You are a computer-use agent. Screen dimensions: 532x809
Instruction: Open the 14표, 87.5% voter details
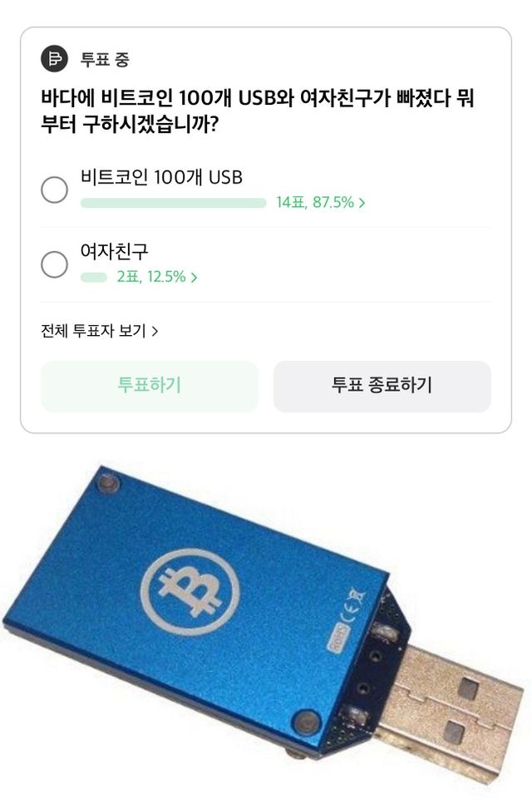320,202
